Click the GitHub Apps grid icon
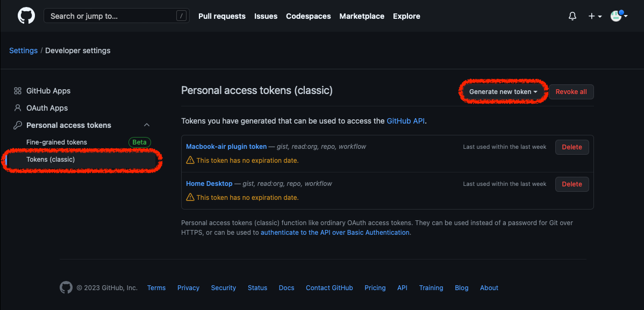This screenshot has width=644, height=310. pos(18,91)
